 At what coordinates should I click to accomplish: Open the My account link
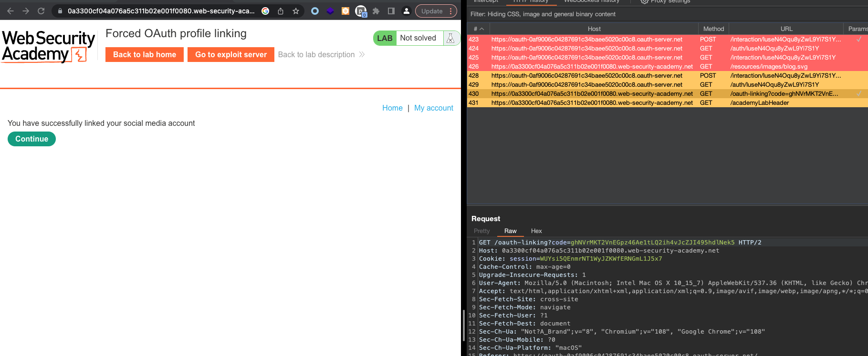pos(433,108)
